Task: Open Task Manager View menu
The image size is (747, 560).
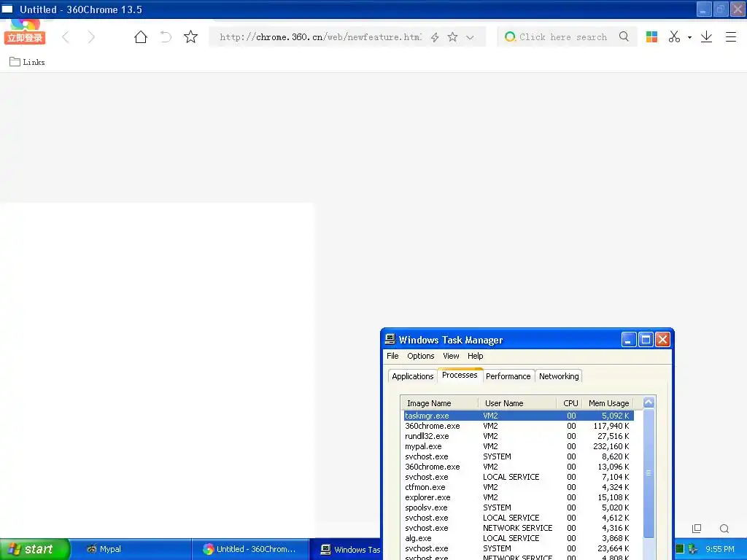Action: click(451, 356)
